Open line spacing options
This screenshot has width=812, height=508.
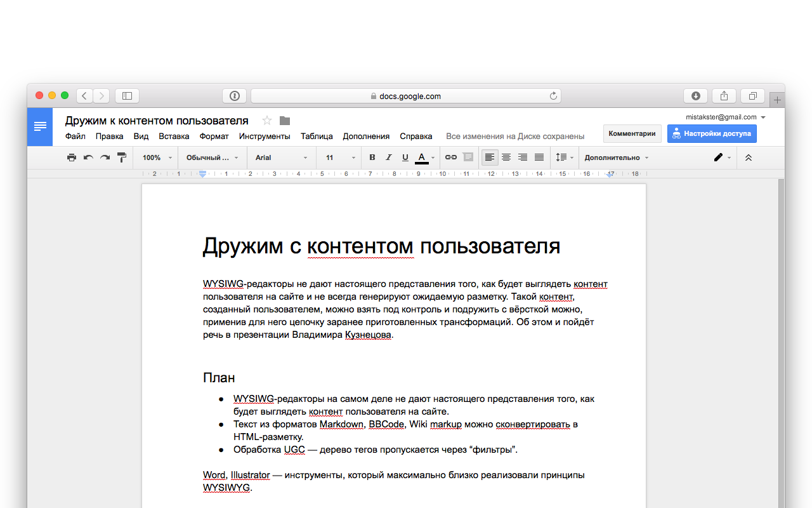click(x=565, y=157)
